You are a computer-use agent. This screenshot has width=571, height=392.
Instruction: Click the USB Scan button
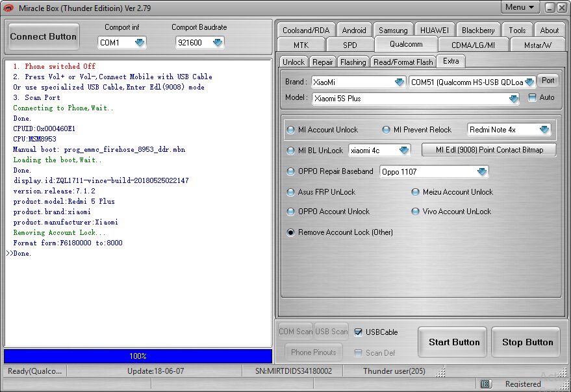tap(331, 332)
